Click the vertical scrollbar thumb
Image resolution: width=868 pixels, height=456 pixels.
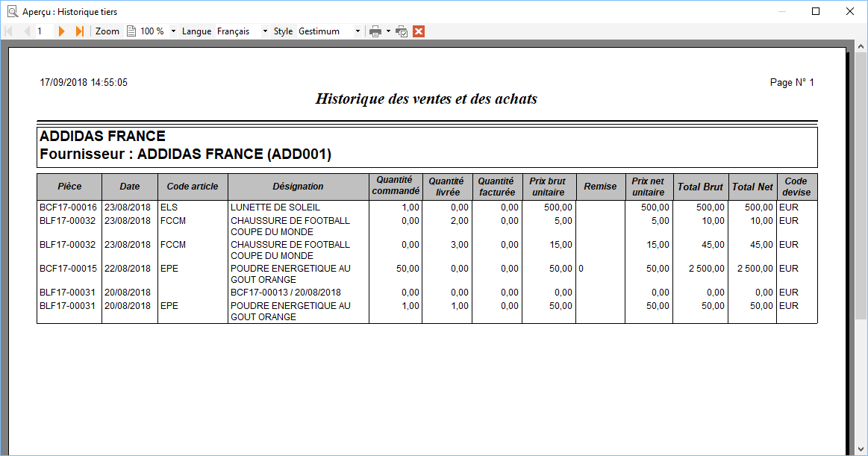pyautogui.click(x=861, y=185)
